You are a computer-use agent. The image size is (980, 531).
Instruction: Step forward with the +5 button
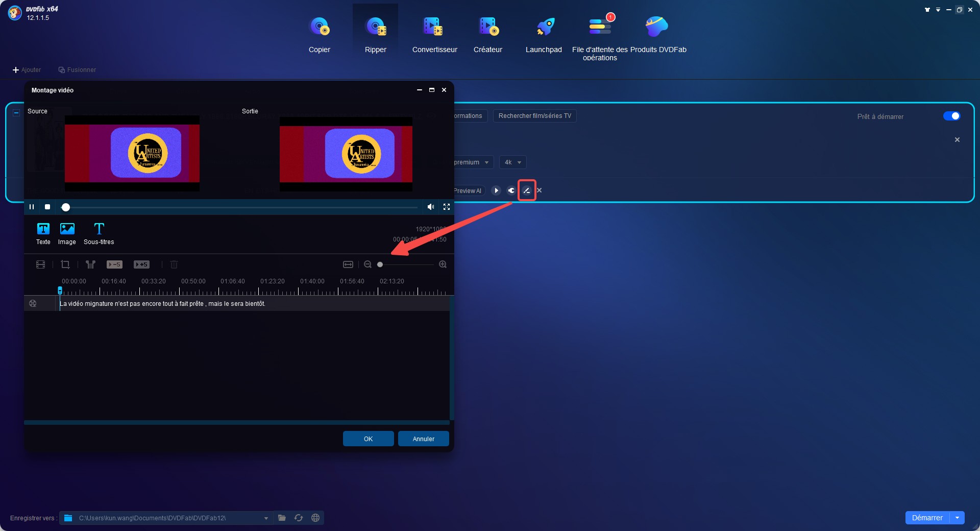(141, 264)
